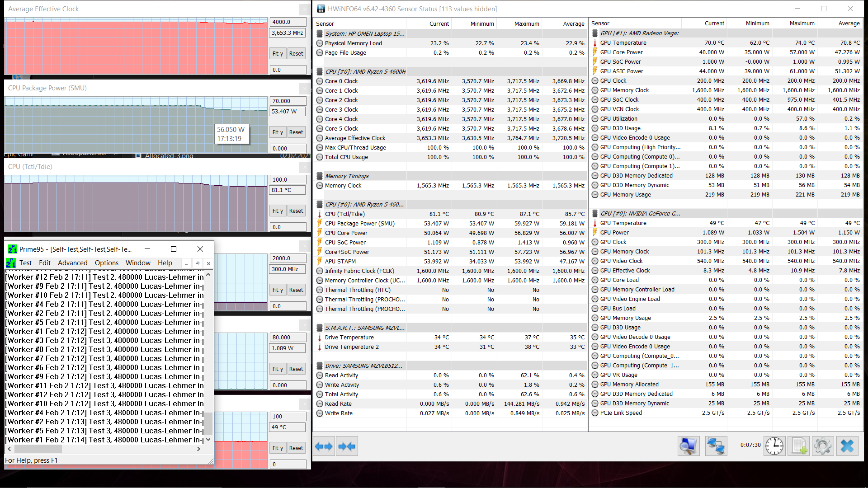
Task: Click the circle icon beside PCIe Link Speed
Action: point(595,413)
